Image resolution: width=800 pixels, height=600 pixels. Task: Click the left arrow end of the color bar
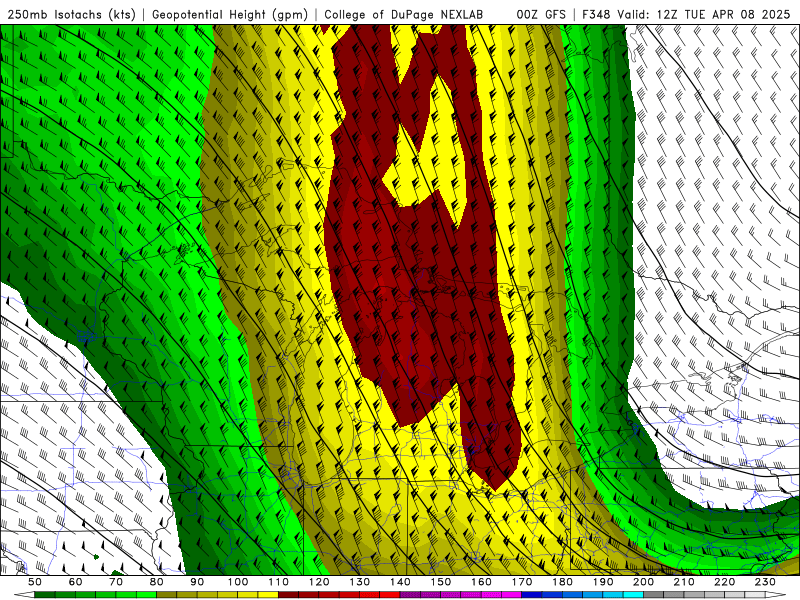[x=24, y=595]
